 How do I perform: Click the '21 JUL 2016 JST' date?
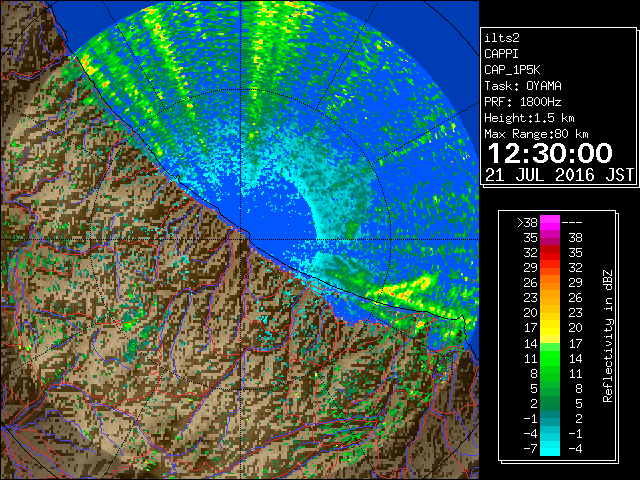coord(560,175)
